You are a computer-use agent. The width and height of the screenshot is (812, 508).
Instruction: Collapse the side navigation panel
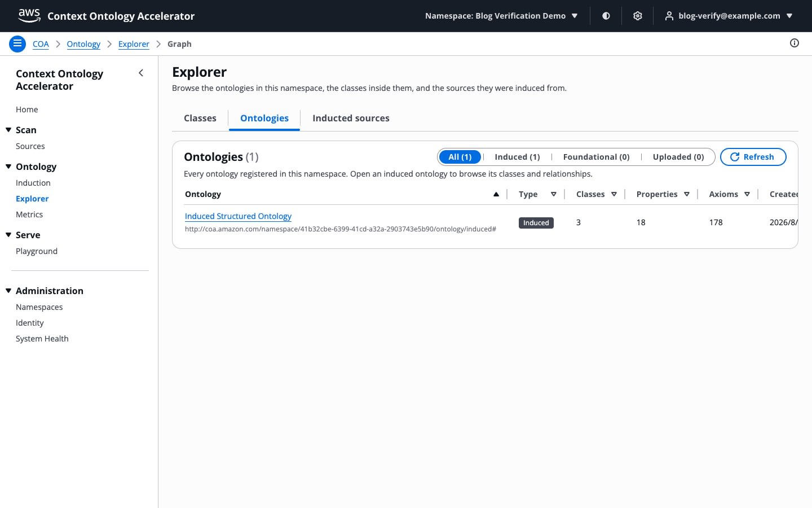(141, 73)
